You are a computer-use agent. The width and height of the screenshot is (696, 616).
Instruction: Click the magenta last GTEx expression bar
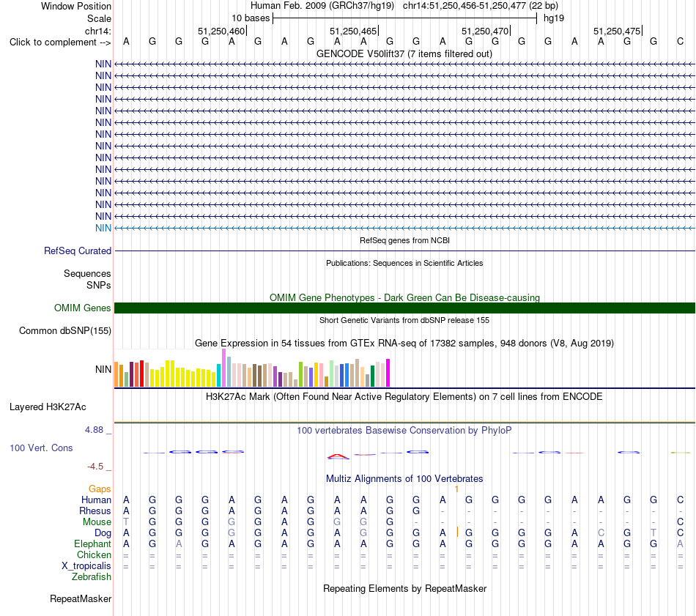pos(388,373)
